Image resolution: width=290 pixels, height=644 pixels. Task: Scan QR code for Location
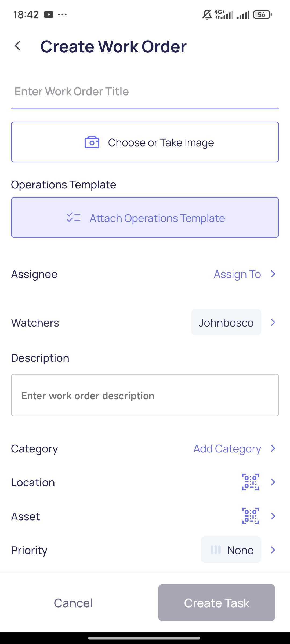251,482
